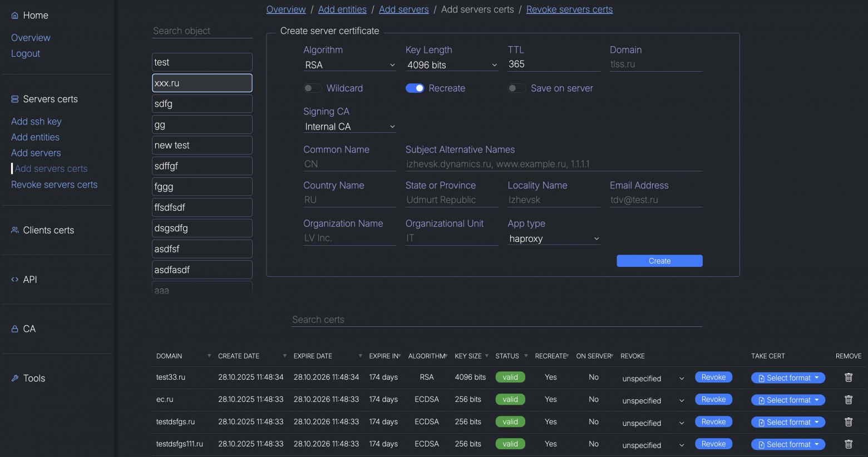868x457 pixels.
Task: Open Select format dropdown for test33.ru
Action: 788,378
